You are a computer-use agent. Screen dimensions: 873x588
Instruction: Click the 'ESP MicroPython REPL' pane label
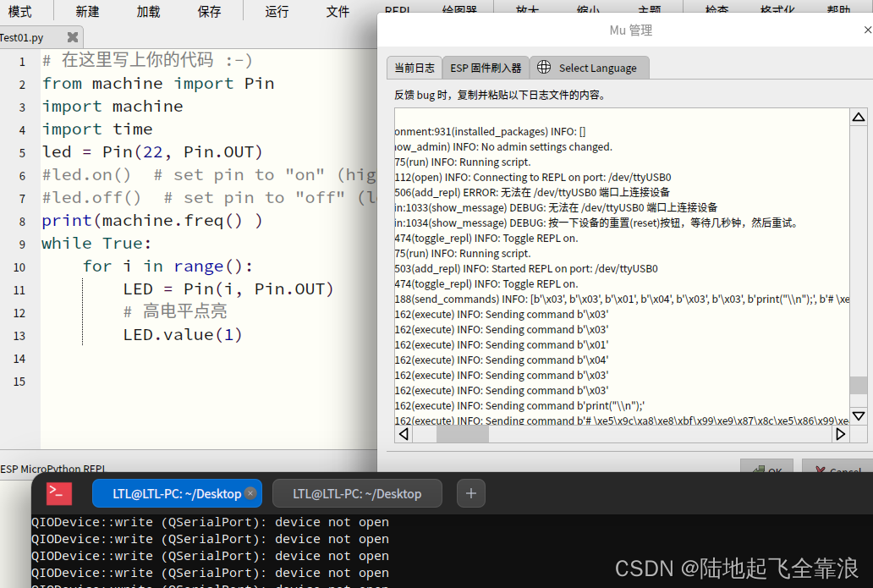click(x=53, y=468)
